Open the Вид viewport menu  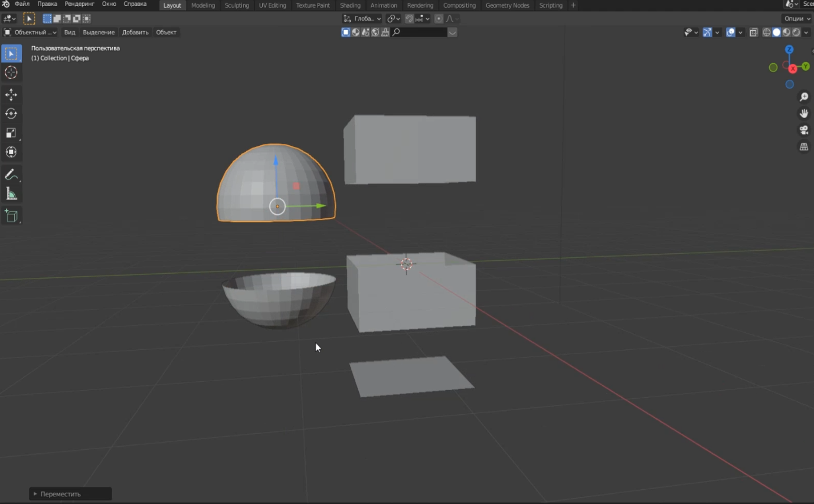click(70, 32)
